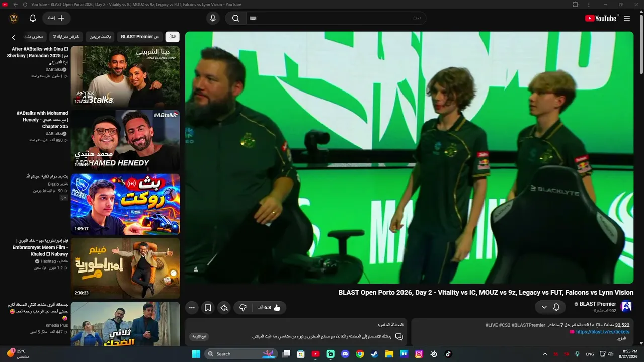Viewport: 644px width, 362px height.
Task: Open the Windows Start menu
Action: pyautogui.click(x=196, y=354)
